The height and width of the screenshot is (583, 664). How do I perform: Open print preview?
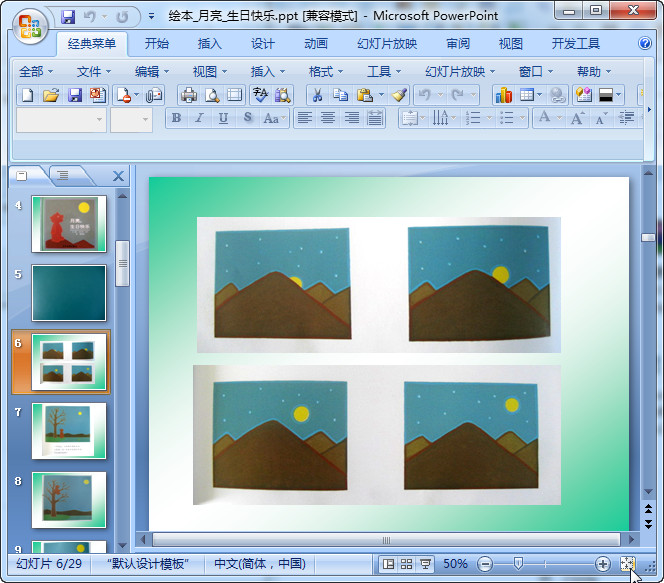coord(212,95)
